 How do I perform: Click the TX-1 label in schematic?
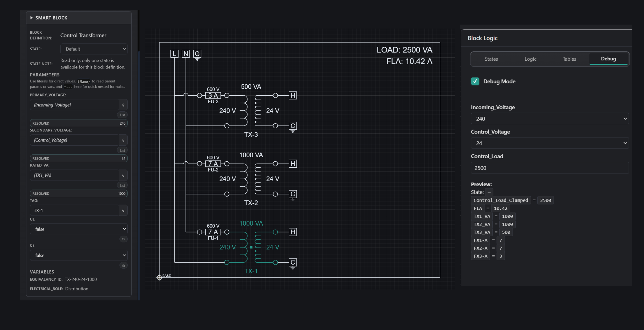pos(251,271)
